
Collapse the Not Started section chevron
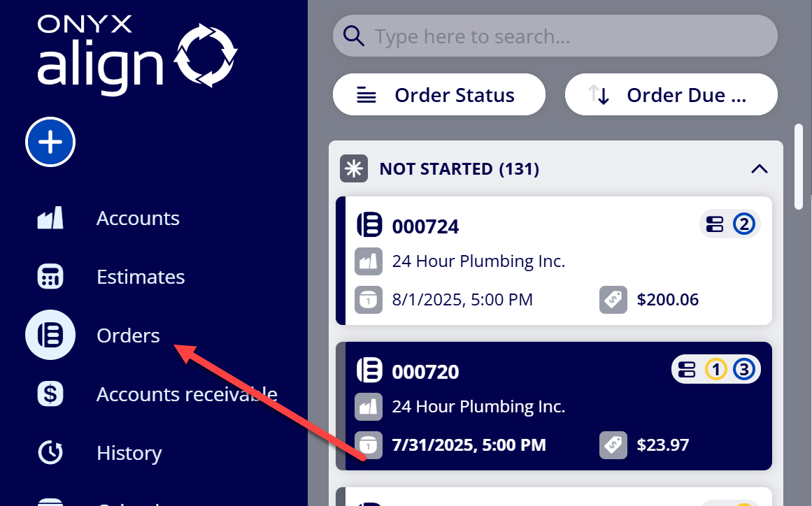coord(759,168)
